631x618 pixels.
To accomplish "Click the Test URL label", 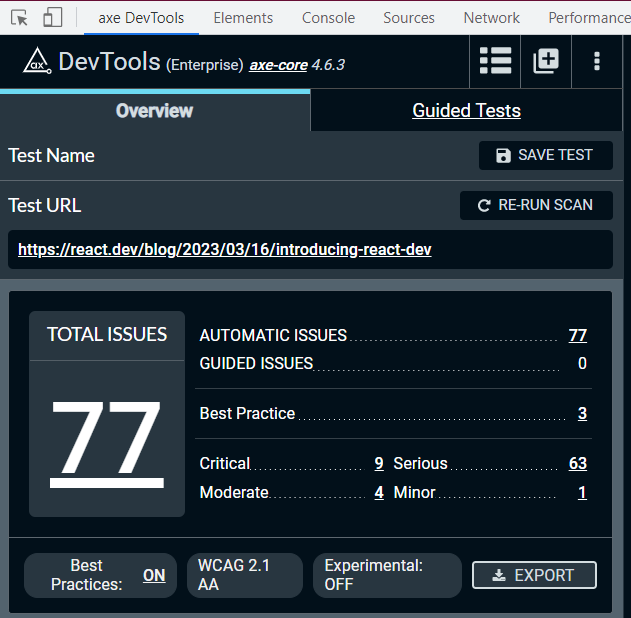I will pos(45,205).
